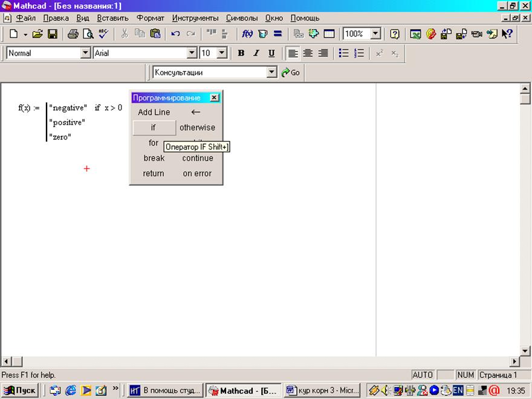The height and width of the screenshot is (399, 532).
Task: Toggle Italic formatting
Action: tap(256, 53)
